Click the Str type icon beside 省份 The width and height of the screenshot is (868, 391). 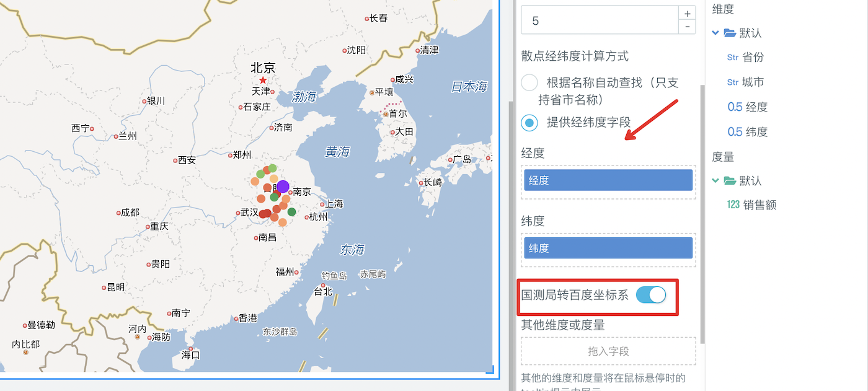tap(732, 58)
